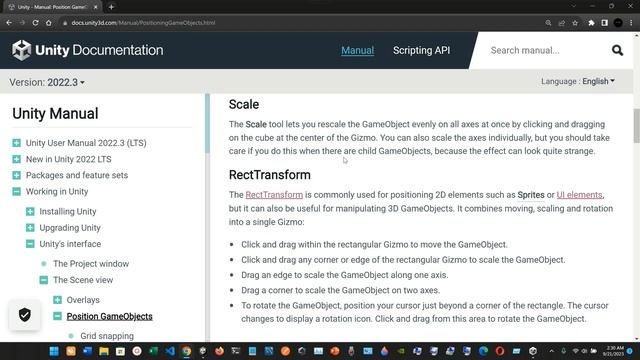Screen dimensions: 640x360
Task: Open a new browser tab
Action: click(x=111, y=7)
